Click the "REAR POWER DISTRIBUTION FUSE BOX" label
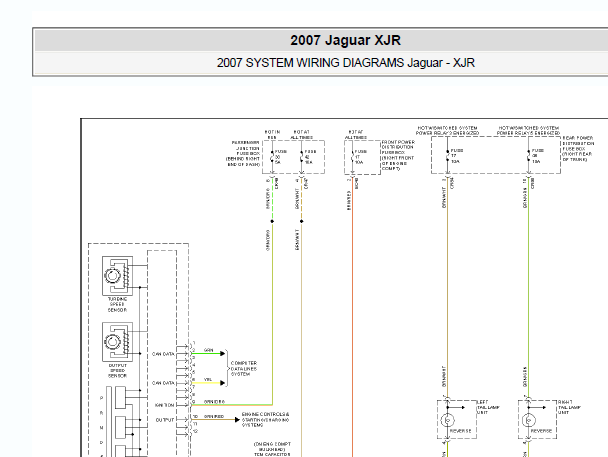Screen dimensions: 608x457 tap(578, 149)
